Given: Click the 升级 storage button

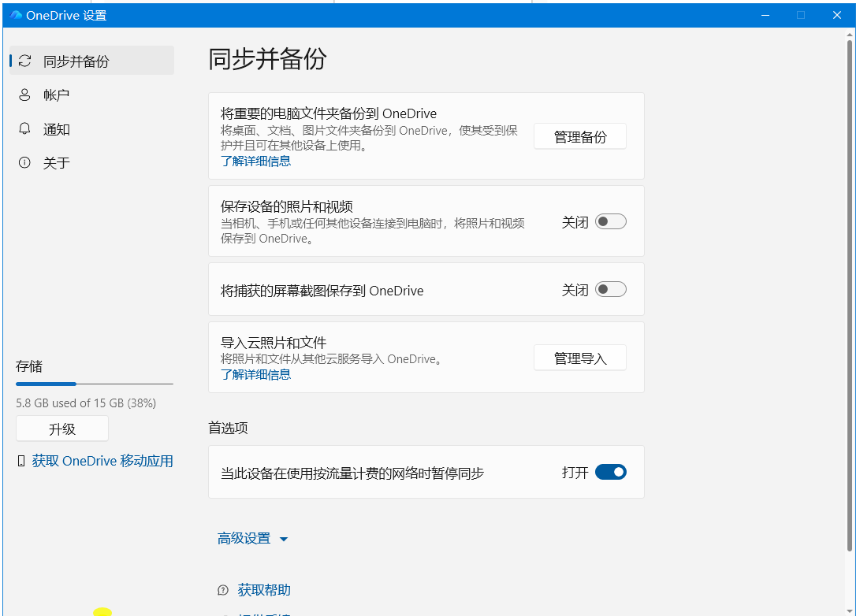Looking at the screenshot, I should [62, 429].
